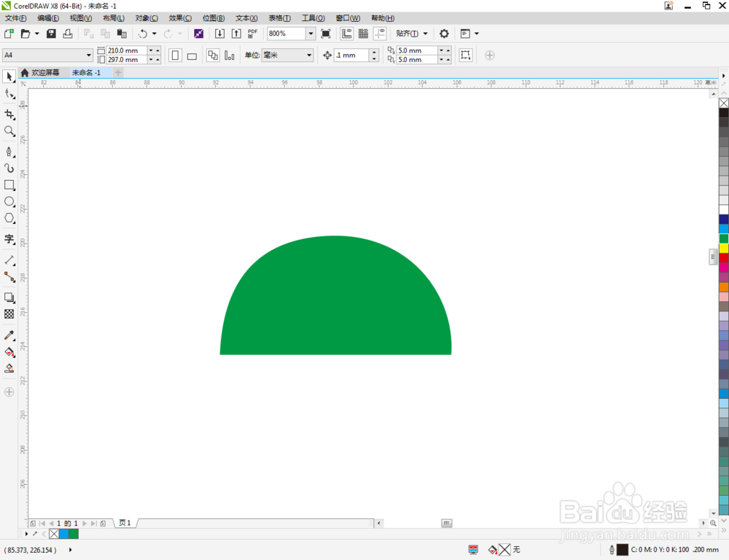Select the Drop Shadow tool
Screen dimensions: 729x560
[9, 297]
